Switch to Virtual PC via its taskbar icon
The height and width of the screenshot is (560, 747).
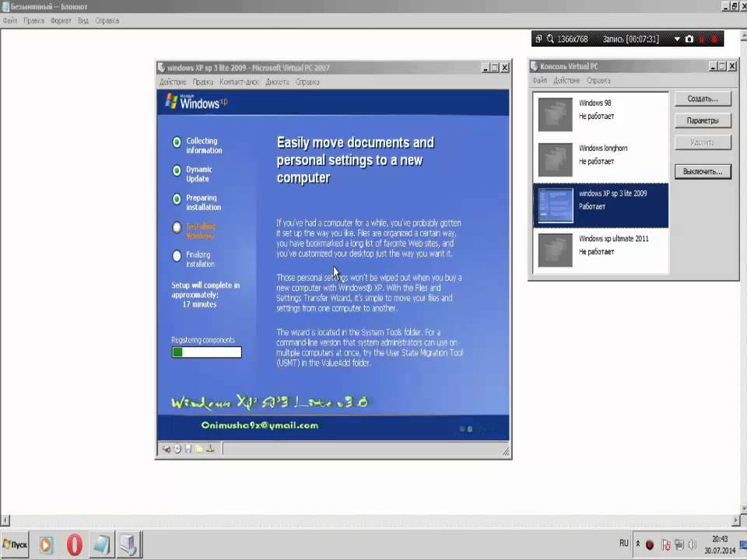pos(128,544)
